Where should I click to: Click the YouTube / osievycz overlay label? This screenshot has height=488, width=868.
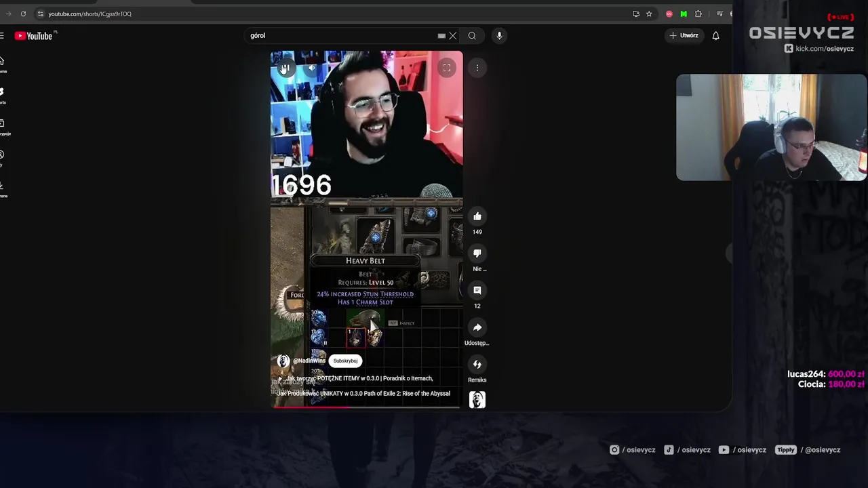(x=742, y=450)
